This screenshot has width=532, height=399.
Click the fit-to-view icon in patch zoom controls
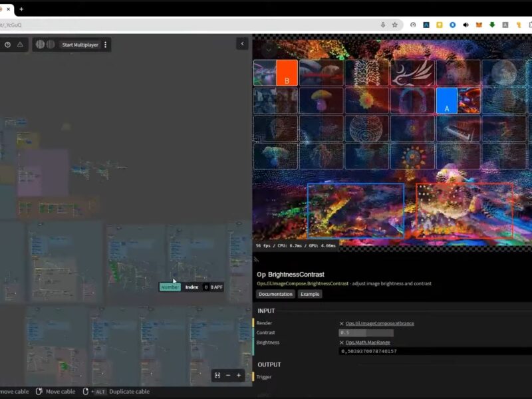click(217, 375)
